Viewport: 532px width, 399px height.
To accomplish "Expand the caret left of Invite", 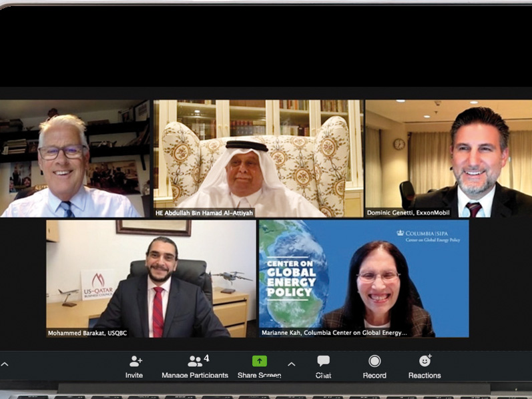I will point(5,364).
